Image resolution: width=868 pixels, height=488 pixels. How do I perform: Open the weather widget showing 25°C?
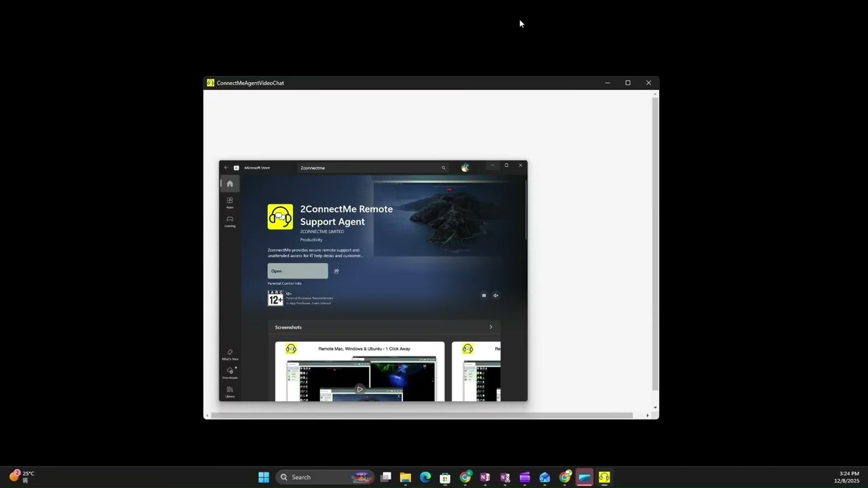(x=22, y=476)
